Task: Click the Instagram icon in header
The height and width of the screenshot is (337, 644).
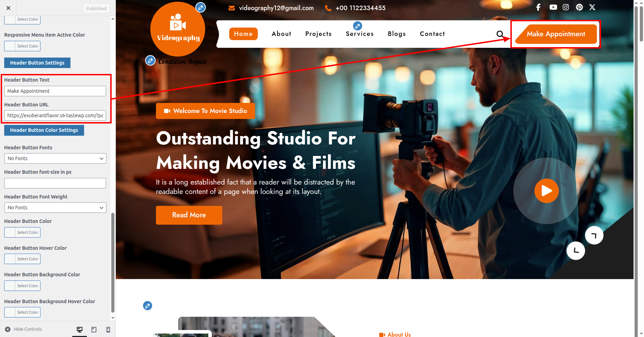Action: pyautogui.click(x=566, y=7)
